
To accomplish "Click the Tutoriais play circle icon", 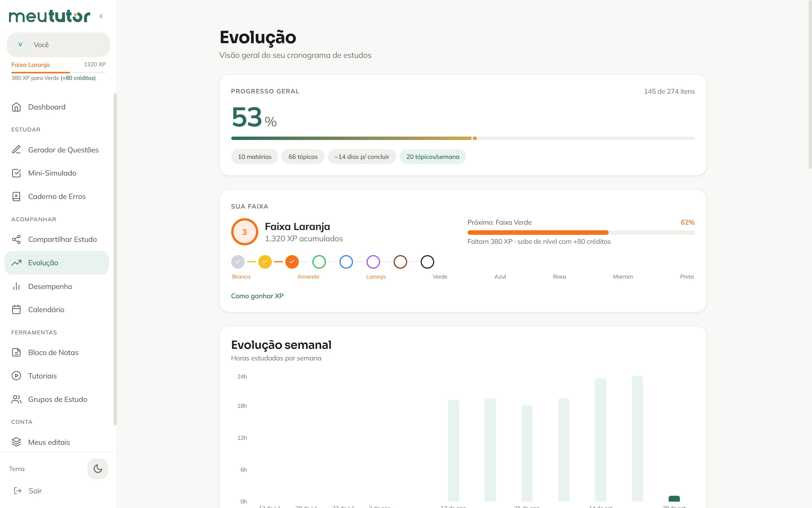I will pyautogui.click(x=16, y=376).
